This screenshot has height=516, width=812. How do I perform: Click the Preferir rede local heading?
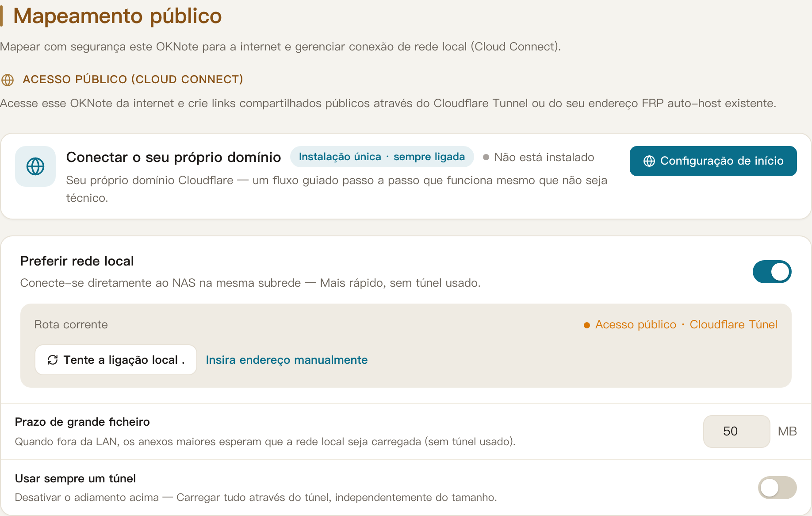pyautogui.click(x=77, y=261)
